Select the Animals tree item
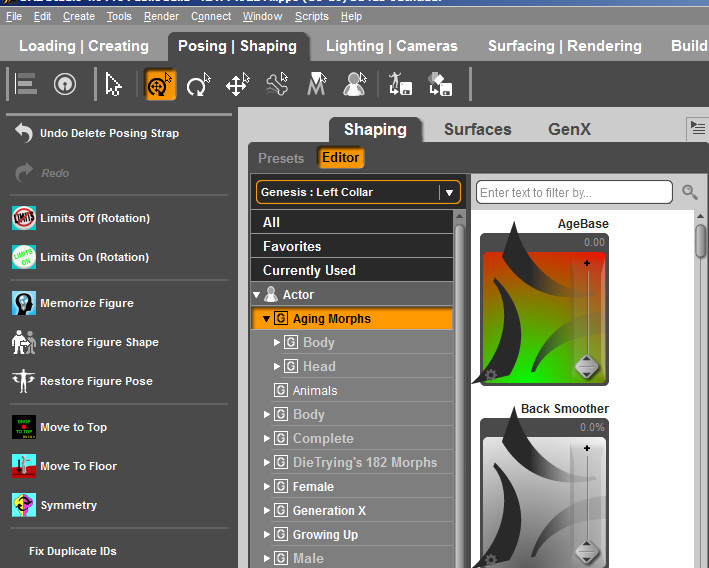Screen dimensions: 709x568 [x=315, y=390]
